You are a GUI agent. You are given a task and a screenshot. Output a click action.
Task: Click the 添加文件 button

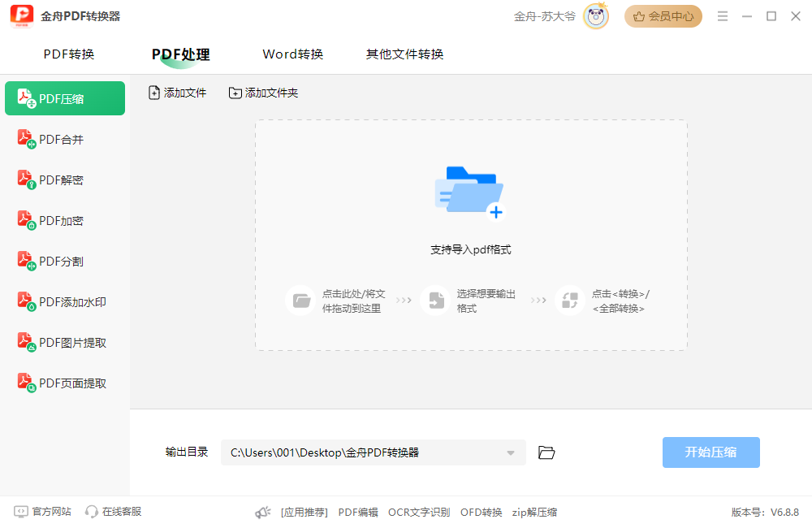178,93
